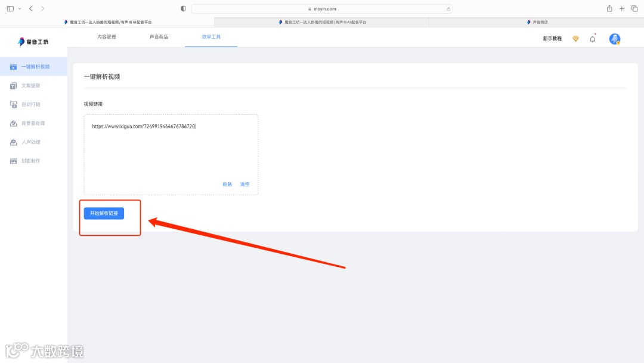Open the notification bell
The width and height of the screenshot is (644, 363).
pyautogui.click(x=592, y=39)
